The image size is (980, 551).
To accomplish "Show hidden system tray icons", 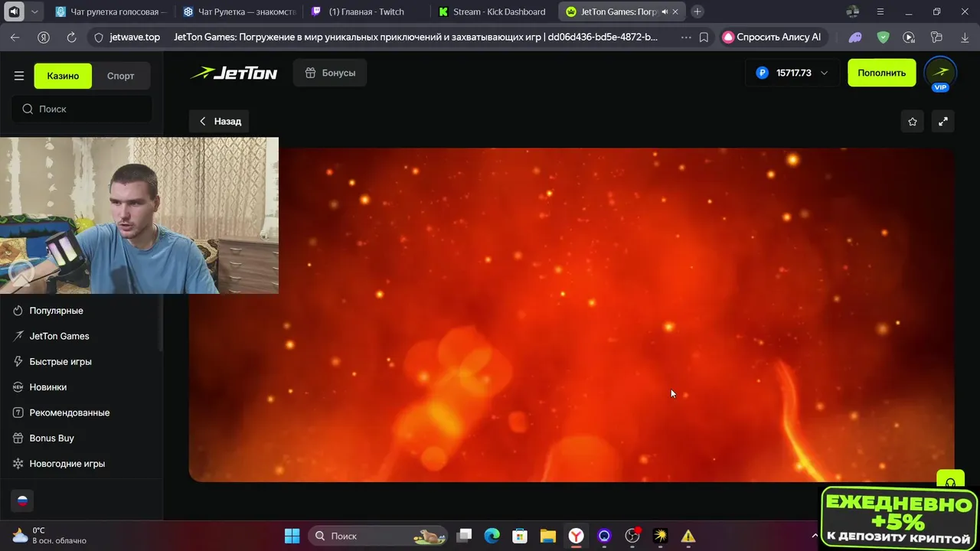I will 814,536.
